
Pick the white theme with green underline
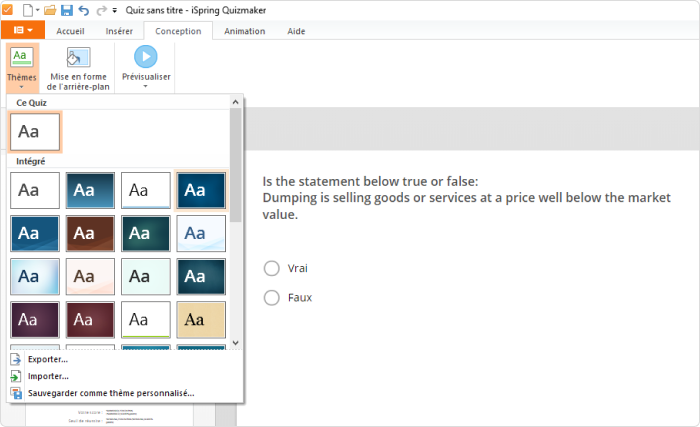[x=146, y=319]
